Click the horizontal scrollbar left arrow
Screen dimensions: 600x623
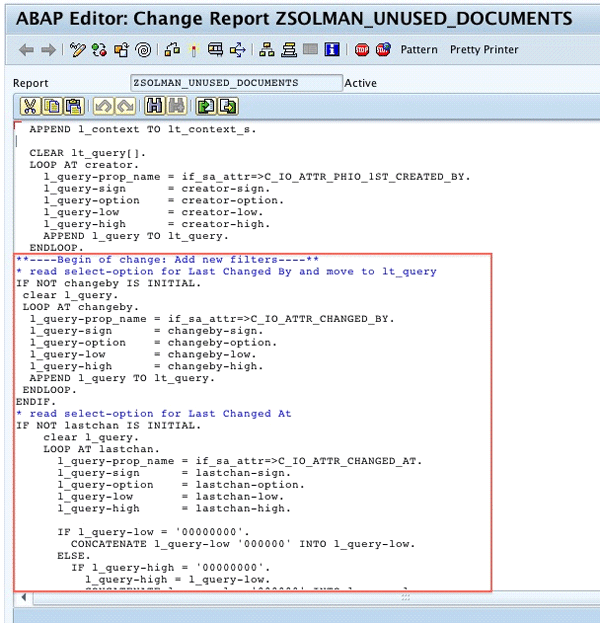[x=23, y=597]
